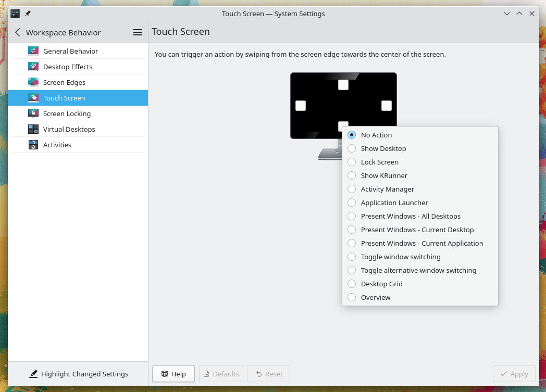Select the No Action radio option

click(420, 135)
